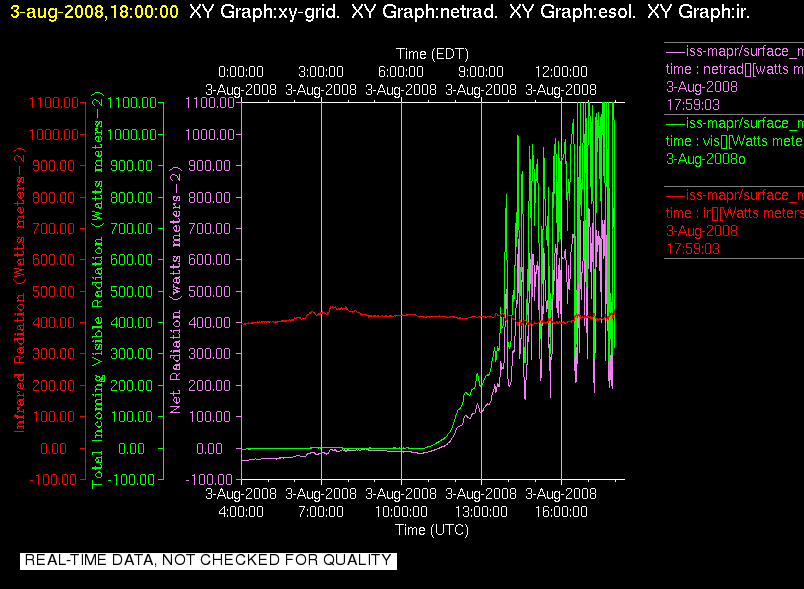Click the violet -100.00 axis value
Image resolution: width=804 pixels, height=589 pixels.
click(209, 480)
